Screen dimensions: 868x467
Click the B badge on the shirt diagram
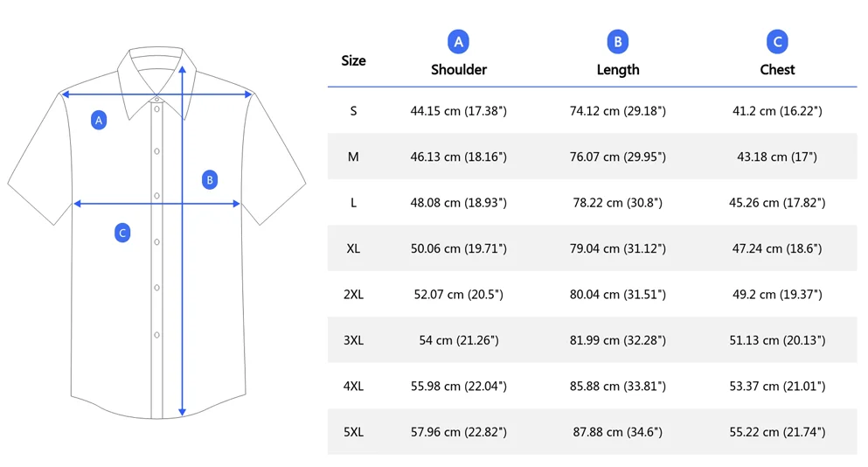[x=210, y=179]
